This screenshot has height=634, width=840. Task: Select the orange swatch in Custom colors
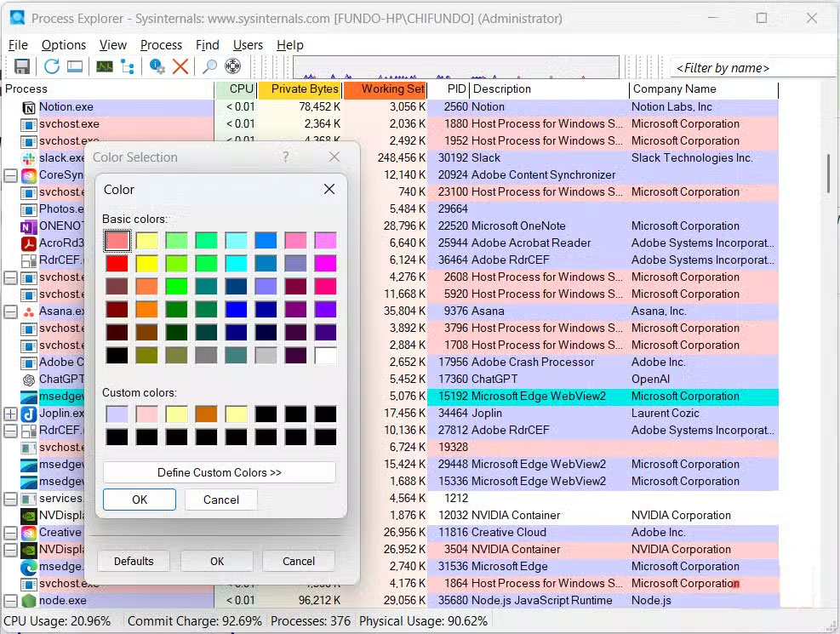pos(206,414)
